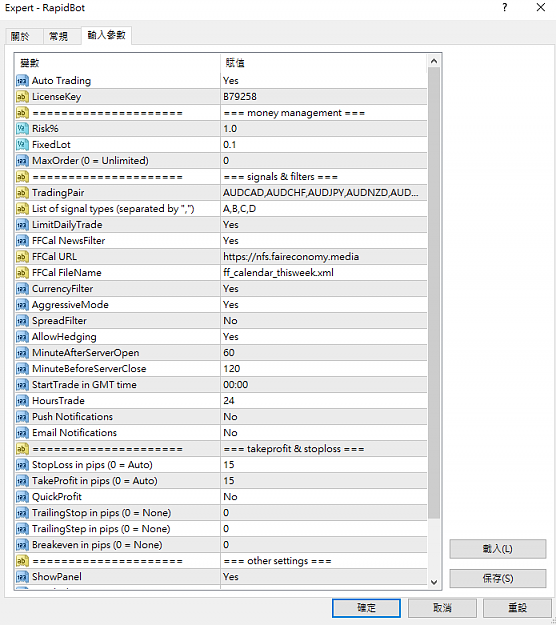This screenshot has height=625, width=556.
Task: Click the icon next to CurrencyFilter
Action: click(x=22, y=289)
